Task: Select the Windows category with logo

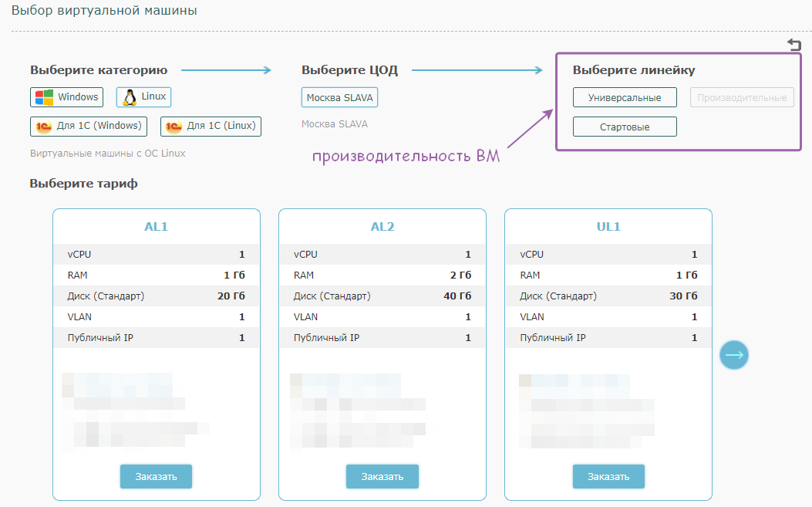Action: pyautogui.click(x=67, y=97)
